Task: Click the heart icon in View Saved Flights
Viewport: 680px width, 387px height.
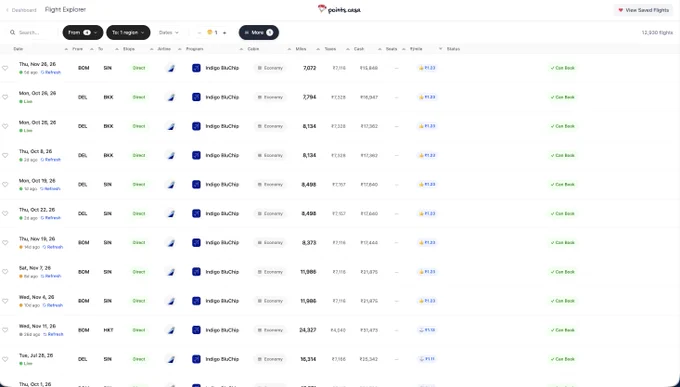Action: coord(621,10)
